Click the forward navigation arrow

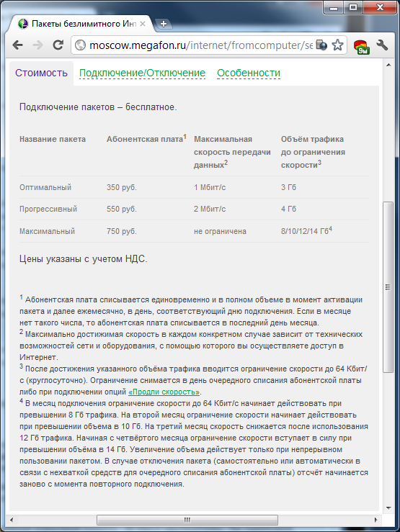(x=37, y=45)
